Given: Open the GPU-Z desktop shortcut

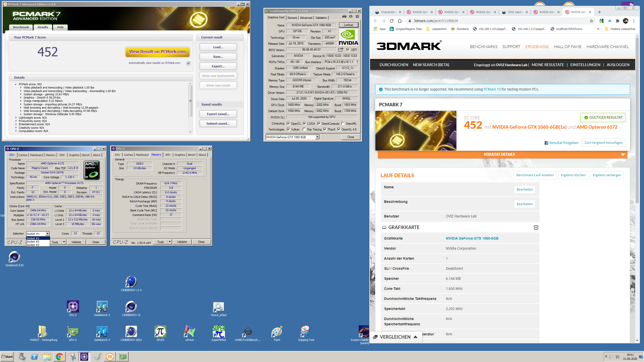Looking at the screenshot, I should pos(73,333).
